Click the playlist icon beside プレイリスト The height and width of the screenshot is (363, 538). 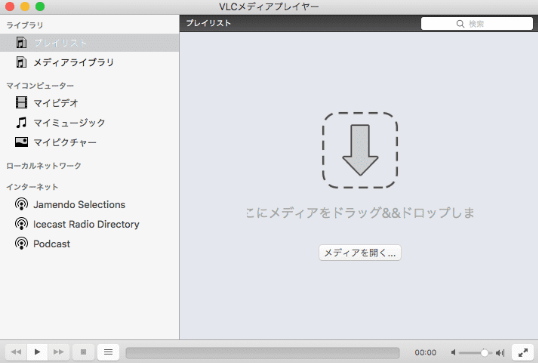(21, 43)
